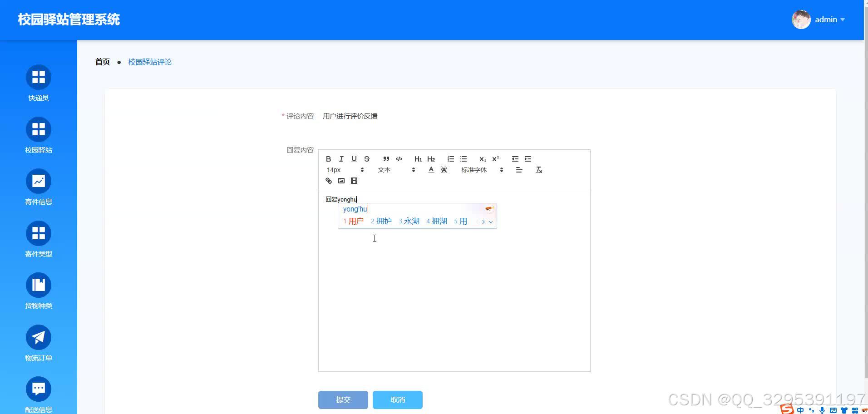The image size is (868, 414).
Task: Insert a hyperlink in the reply
Action: coord(329,181)
